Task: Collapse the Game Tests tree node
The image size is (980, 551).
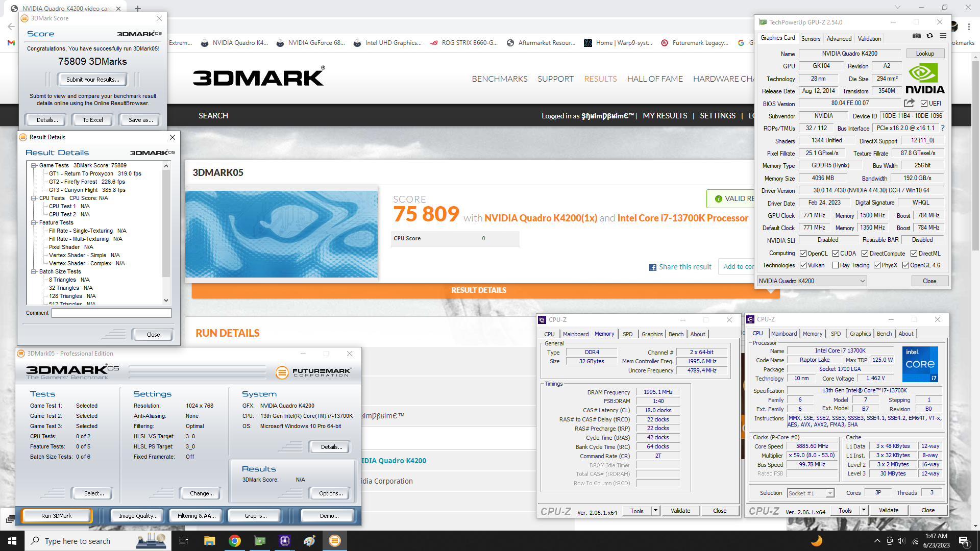Action: [x=34, y=165]
